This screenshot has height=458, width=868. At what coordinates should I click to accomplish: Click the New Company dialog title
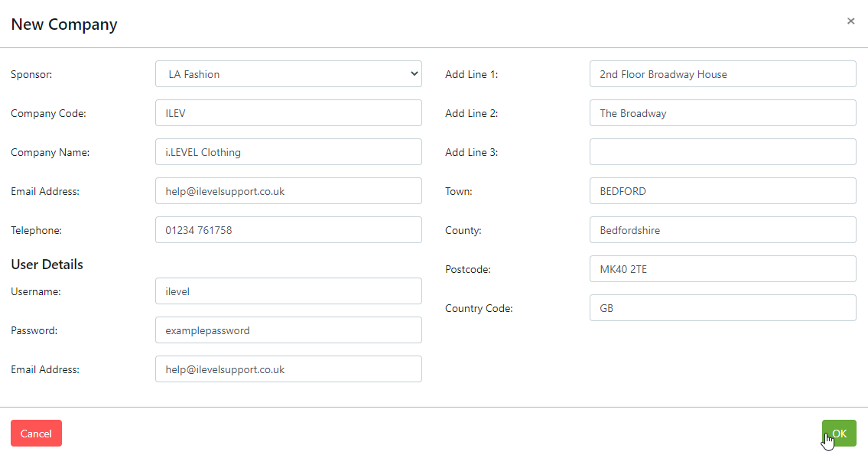click(64, 24)
